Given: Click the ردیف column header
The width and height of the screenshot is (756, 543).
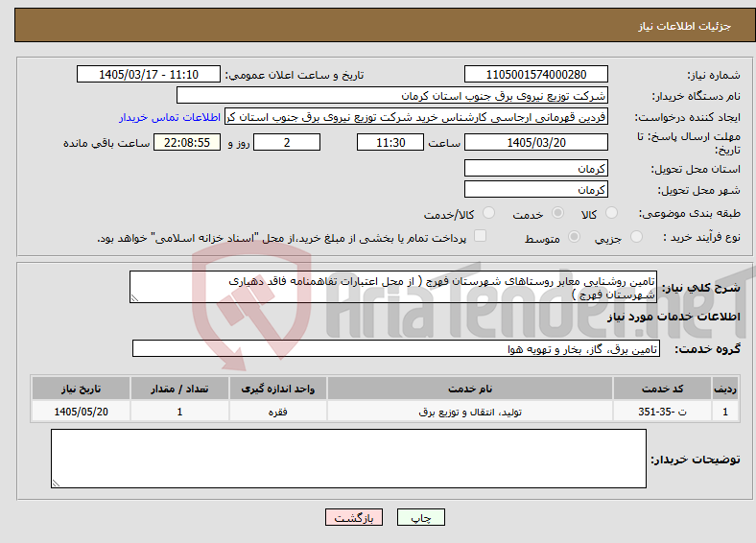Looking at the screenshot, I should pyautogui.click(x=725, y=389).
